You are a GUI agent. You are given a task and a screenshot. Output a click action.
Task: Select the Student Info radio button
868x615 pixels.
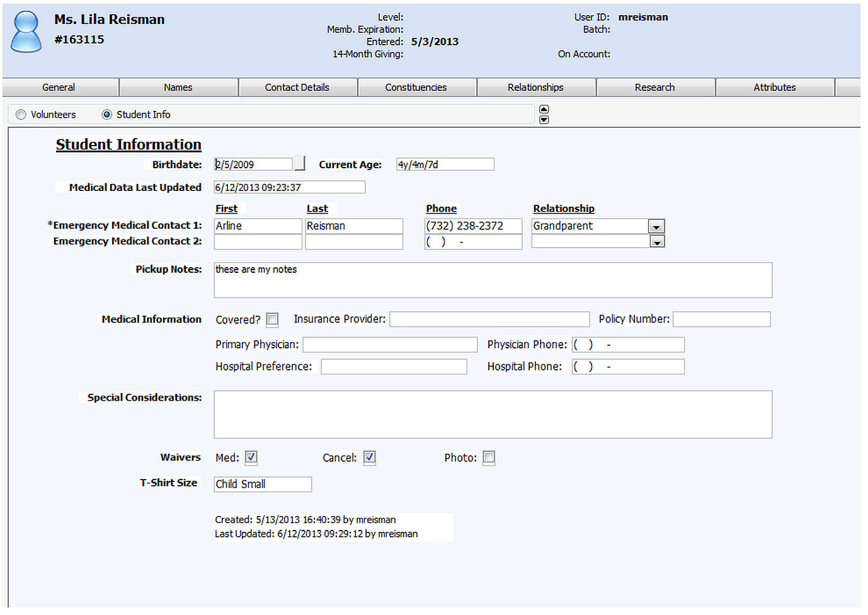click(107, 115)
